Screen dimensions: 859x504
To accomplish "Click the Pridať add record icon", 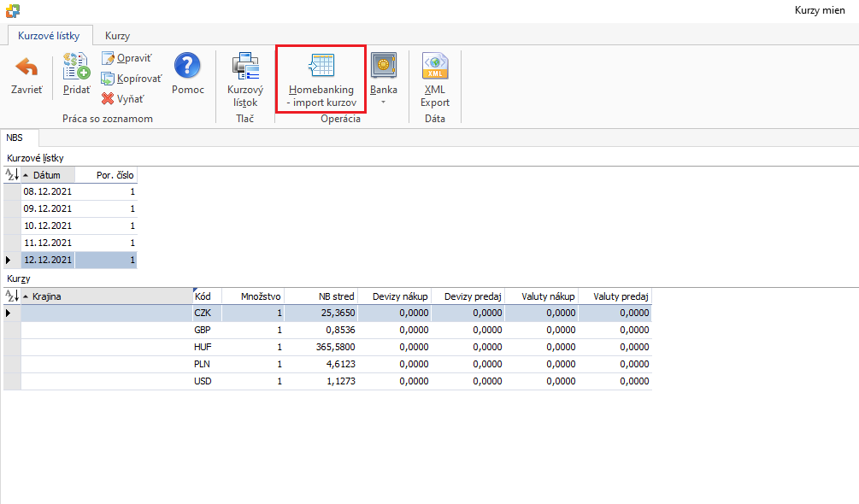I will [x=76, y=66].
